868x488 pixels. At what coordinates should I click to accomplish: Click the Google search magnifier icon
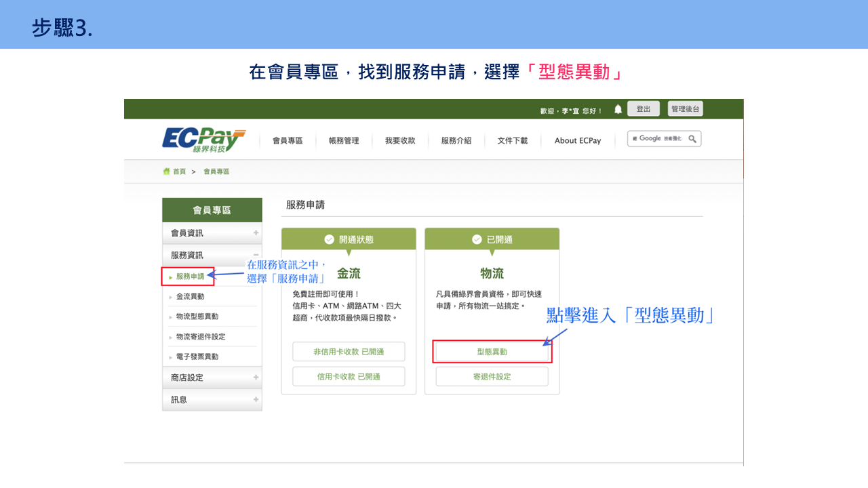[692, 139]
